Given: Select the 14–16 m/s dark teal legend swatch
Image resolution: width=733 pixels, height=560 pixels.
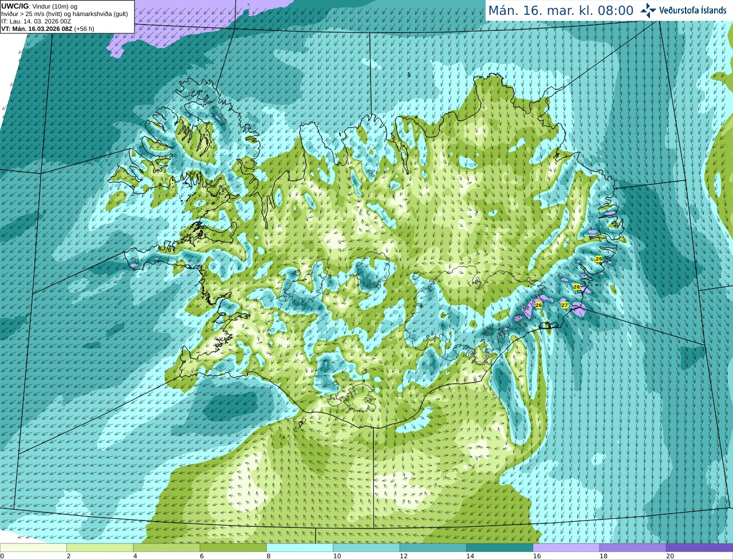Looking at the screenshot, I should click(x=500, y=547).
